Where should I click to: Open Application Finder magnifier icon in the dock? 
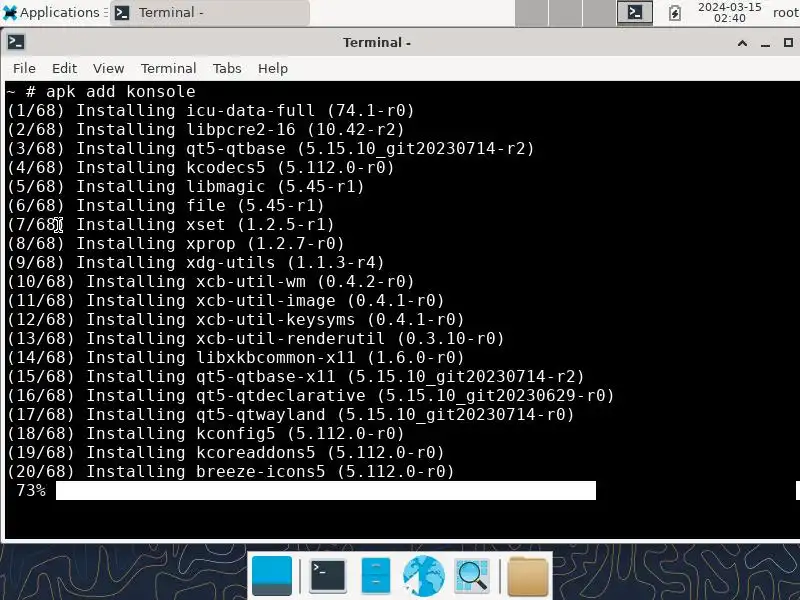pyautogui.click(x=472, y=576)
